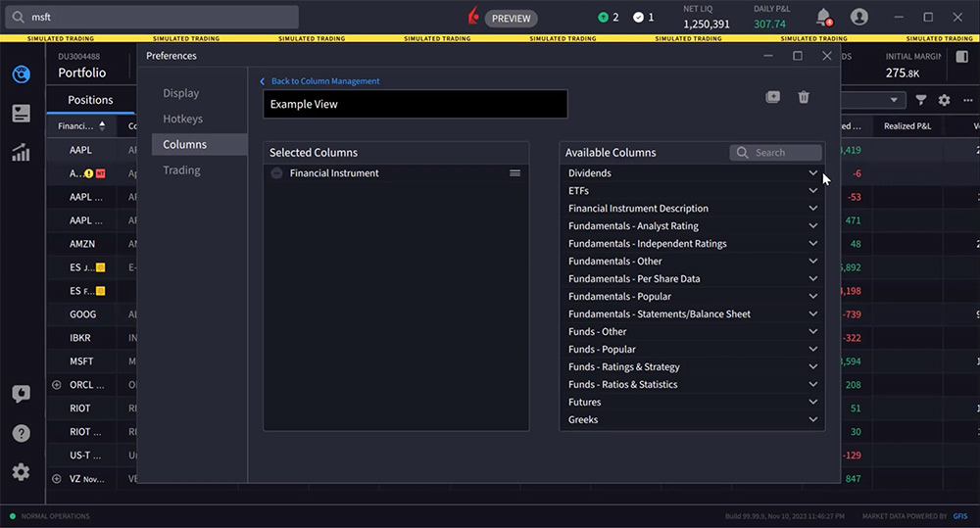The height and width of the screenshot is (528, 980).
Task: Expand the Dividends column group
Action: (x=812, y=173)
